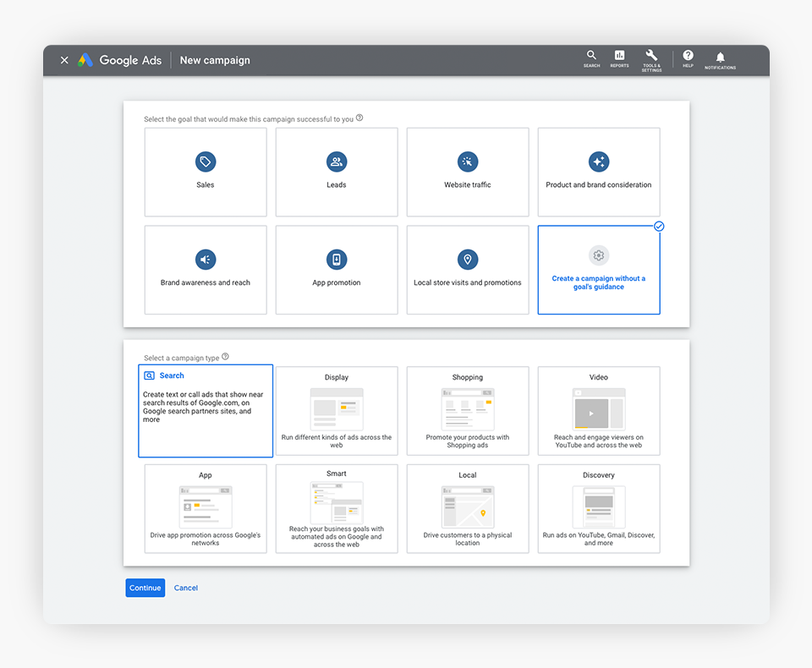
Task: Click the Help question mark icon
Action: click(688, 58)
